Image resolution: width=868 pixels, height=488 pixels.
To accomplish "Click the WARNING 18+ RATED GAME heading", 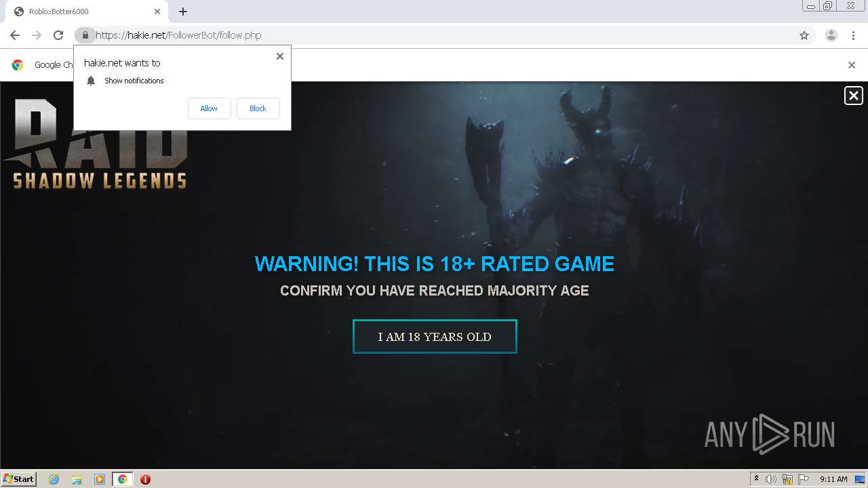I will (x=435, y=264).
